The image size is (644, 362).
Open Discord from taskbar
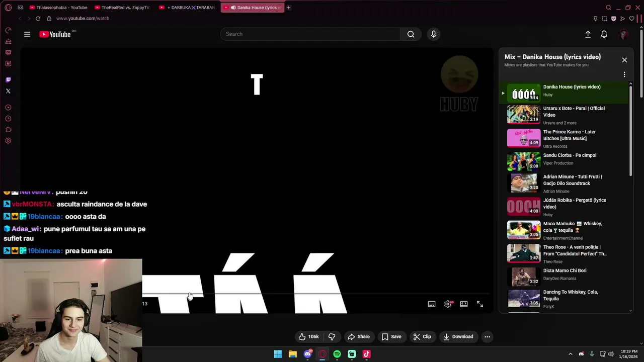[x=307, y=354]
